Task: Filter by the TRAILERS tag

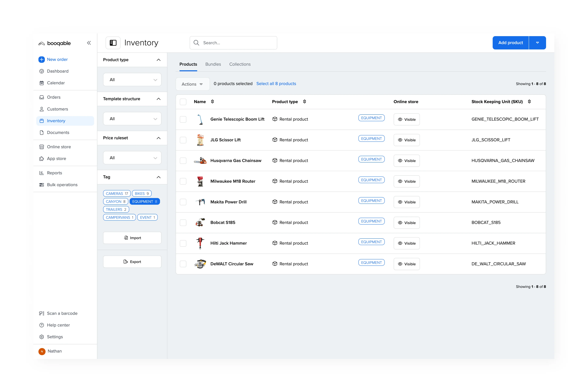Action: pyautogui.click(x=116, y=209)
